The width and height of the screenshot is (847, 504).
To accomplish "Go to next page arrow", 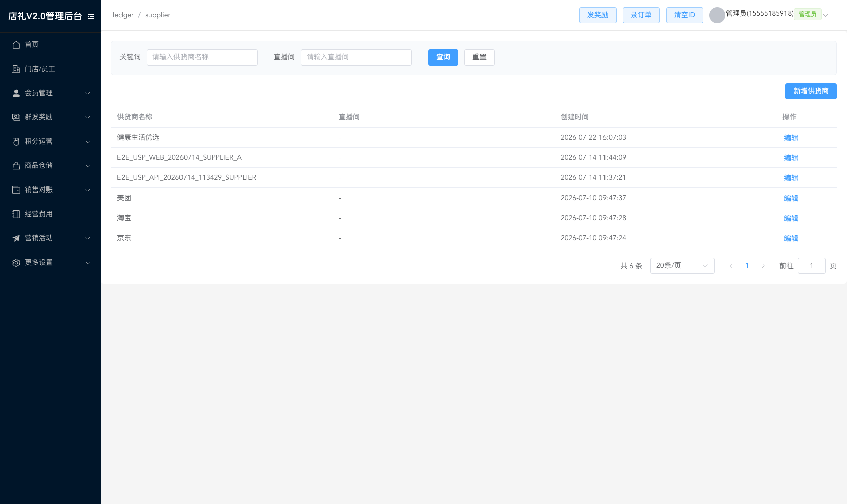I will [x=763, y=266].
